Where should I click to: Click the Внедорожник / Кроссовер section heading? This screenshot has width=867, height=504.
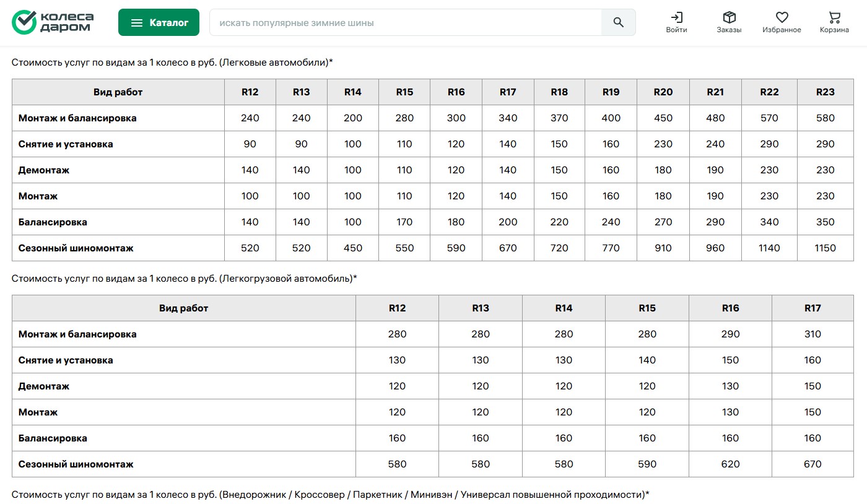pyautogui.click(x=330, y=495)
